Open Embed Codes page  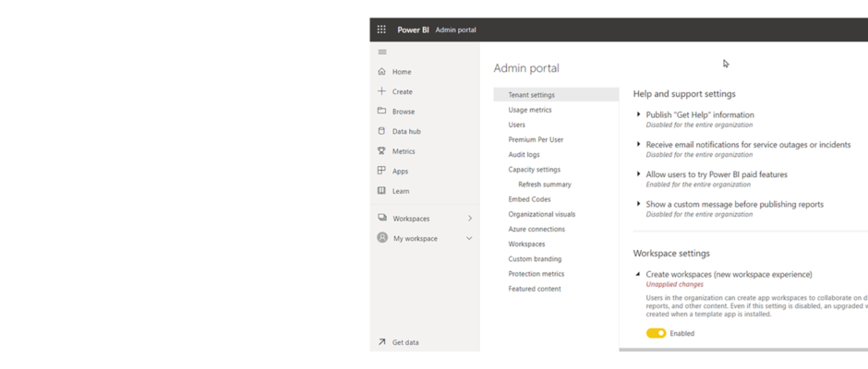coord(529,199)
